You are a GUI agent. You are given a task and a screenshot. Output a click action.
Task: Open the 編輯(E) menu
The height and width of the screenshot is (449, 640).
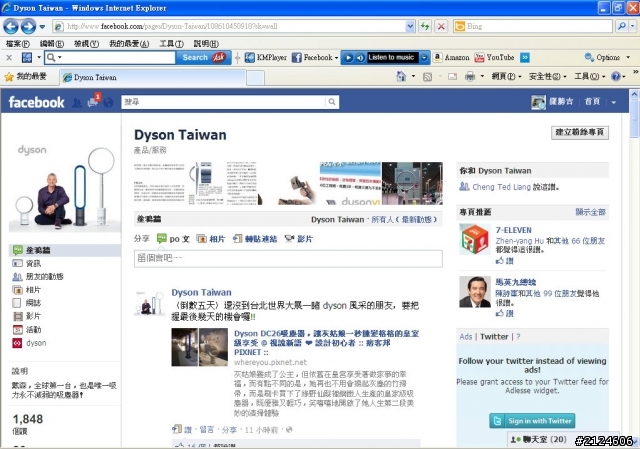51,44
